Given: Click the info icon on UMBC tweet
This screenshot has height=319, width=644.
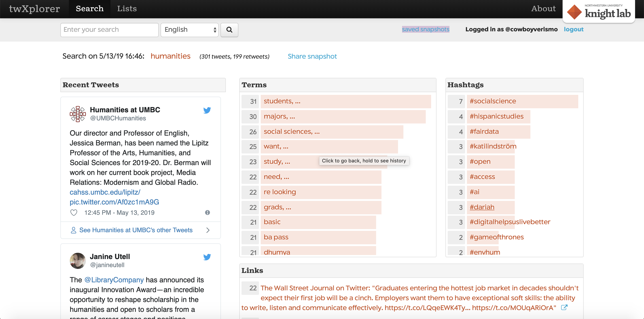Looking at the screenshot, I should pos(208,213).
